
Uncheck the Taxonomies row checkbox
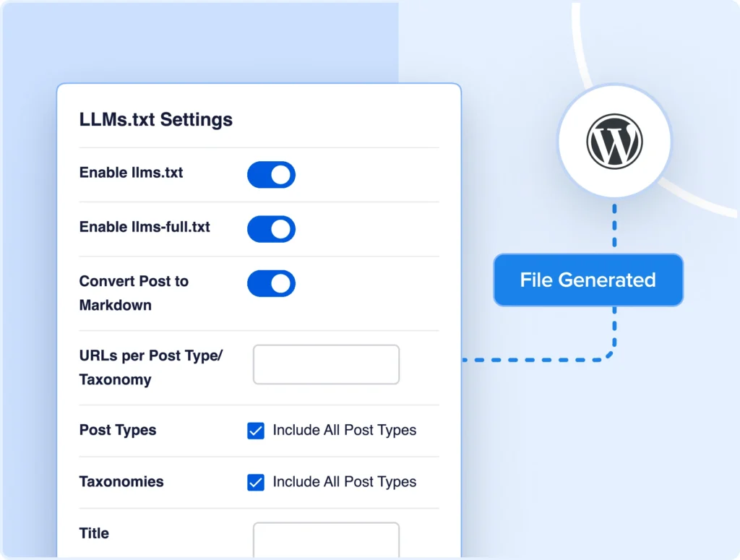tap(256, 482)
